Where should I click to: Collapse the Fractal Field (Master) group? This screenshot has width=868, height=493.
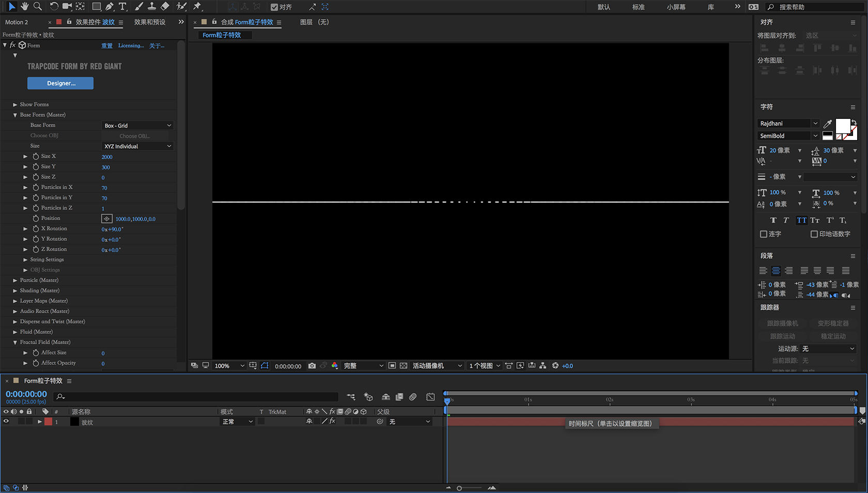[15, 342]
